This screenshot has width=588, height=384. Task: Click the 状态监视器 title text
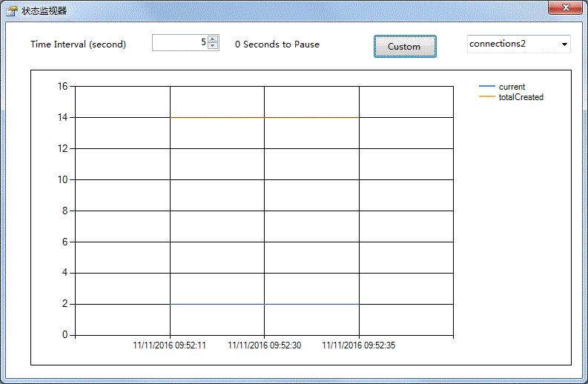(x=44, y=11)
